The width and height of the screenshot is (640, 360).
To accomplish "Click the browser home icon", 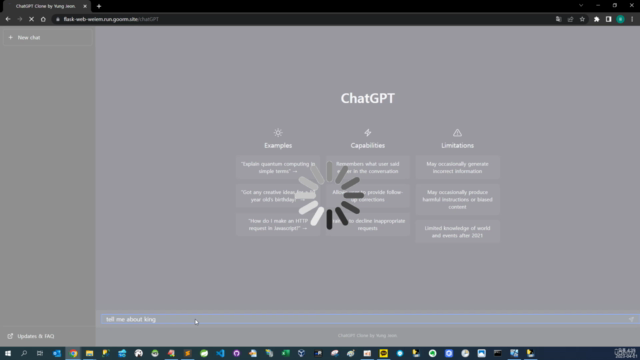I will coord(43,19).
